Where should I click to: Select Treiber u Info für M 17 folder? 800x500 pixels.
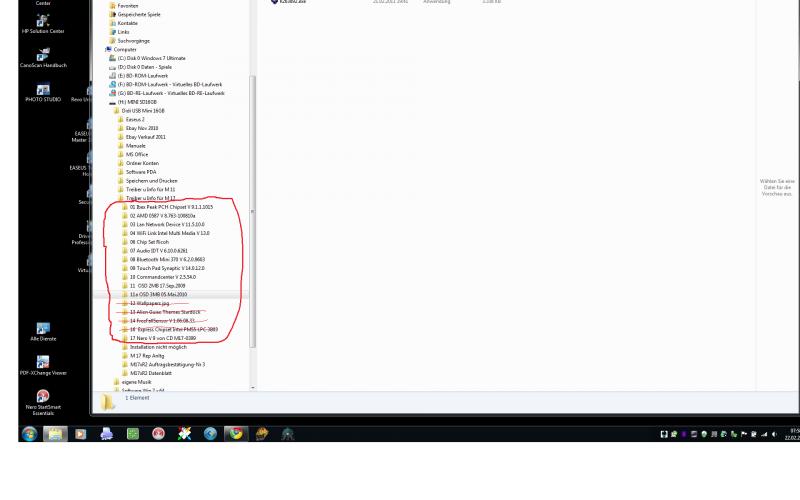pos(146,198)
